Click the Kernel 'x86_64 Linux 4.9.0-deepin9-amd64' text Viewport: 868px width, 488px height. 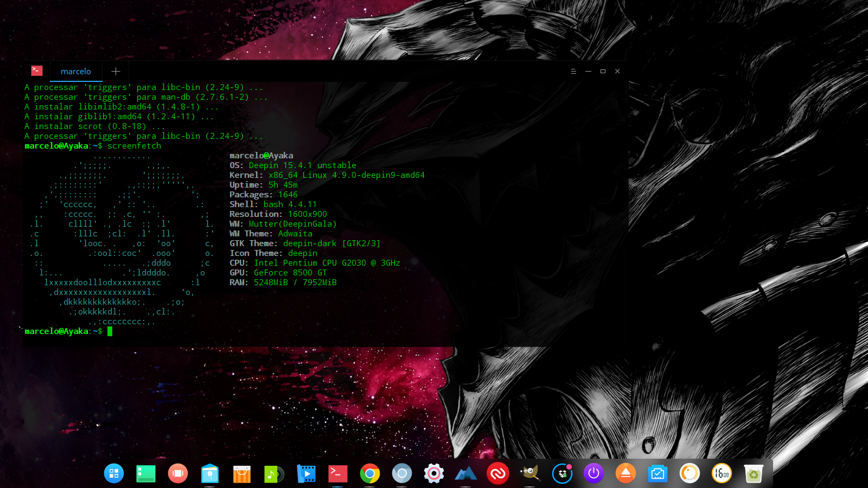[x=347, y=175]
